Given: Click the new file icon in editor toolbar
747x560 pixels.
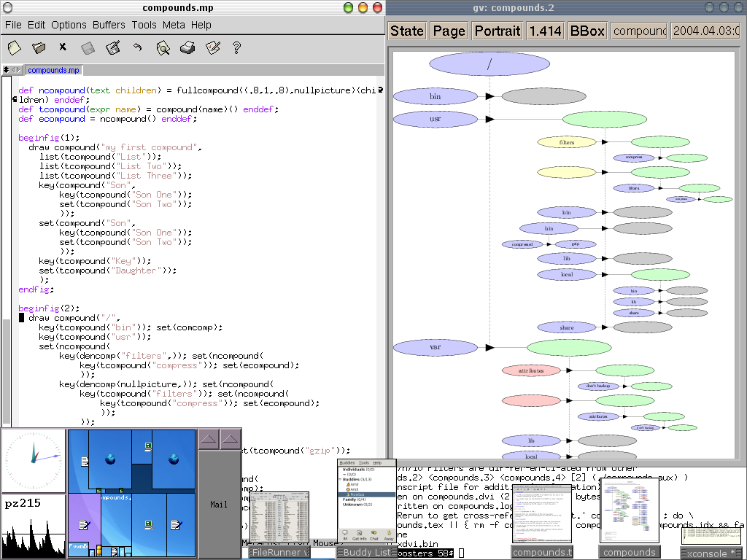Looking at the screenshot, I should tap(15, 48).
